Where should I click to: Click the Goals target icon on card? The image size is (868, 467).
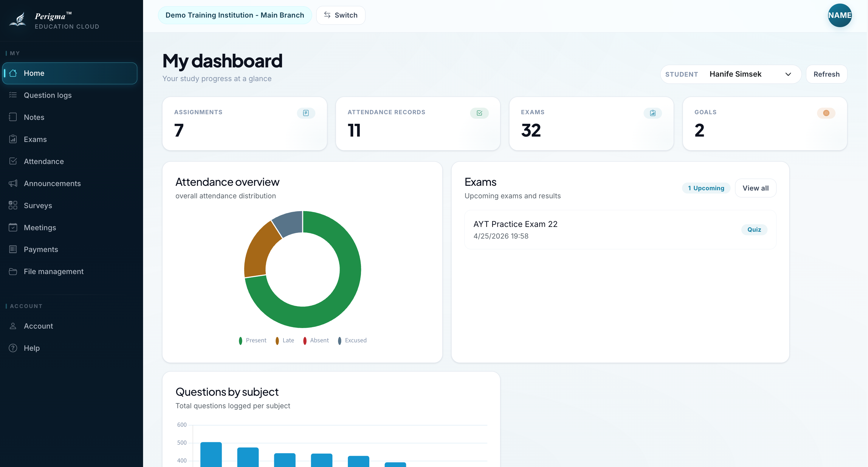tap(826, 113)
